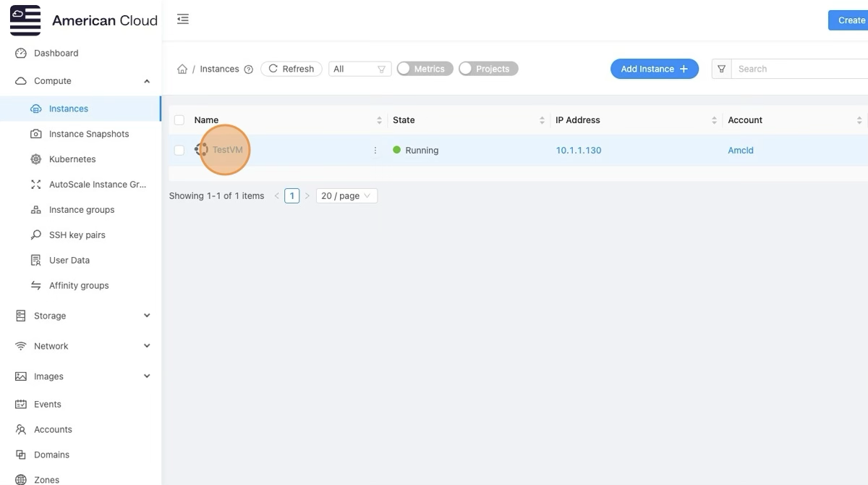This screenshot has width=868, height=485.
Task: Open the search filter funnel icon
Action: 721,69
